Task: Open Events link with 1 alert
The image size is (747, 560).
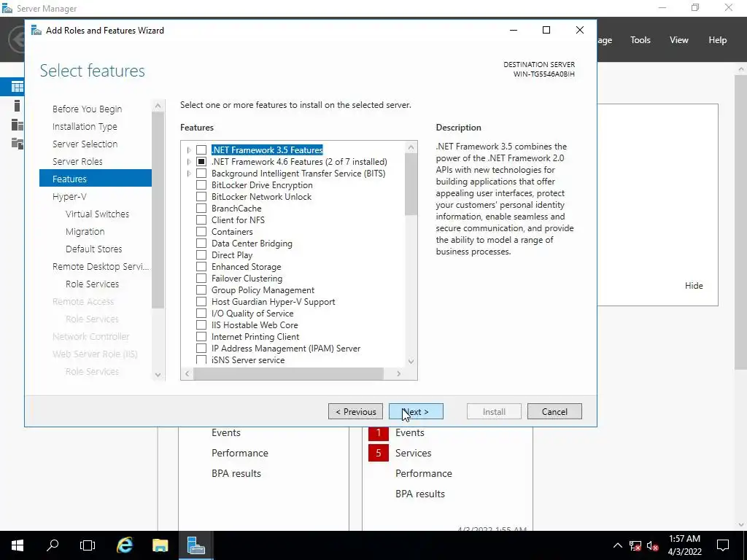Action: coord(410,433)
